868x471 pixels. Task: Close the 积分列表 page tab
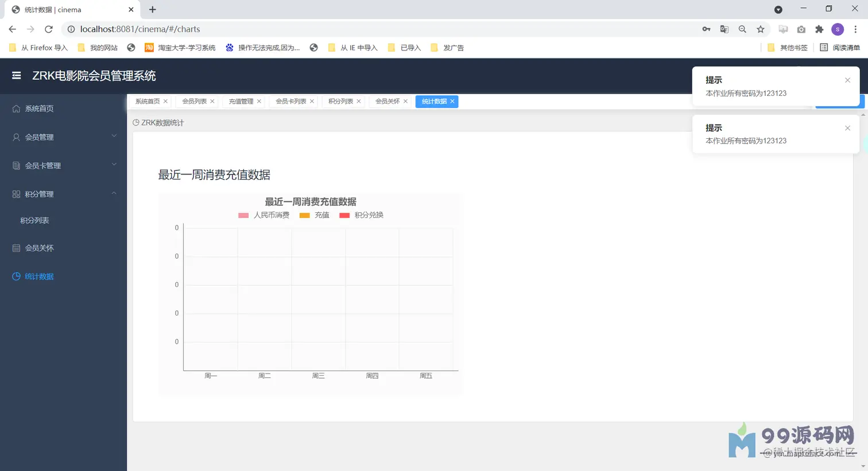[359, 102]
